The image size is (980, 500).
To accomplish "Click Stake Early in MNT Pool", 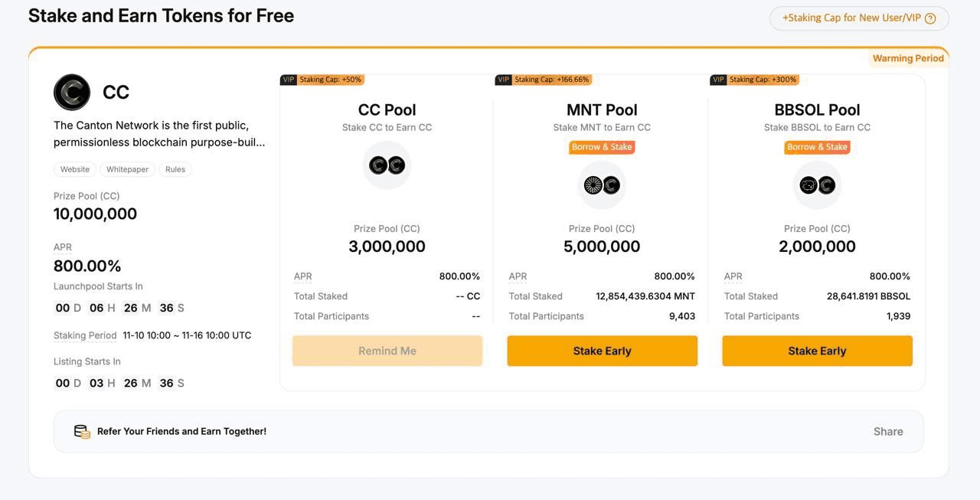I will click(x=602, y=351).
